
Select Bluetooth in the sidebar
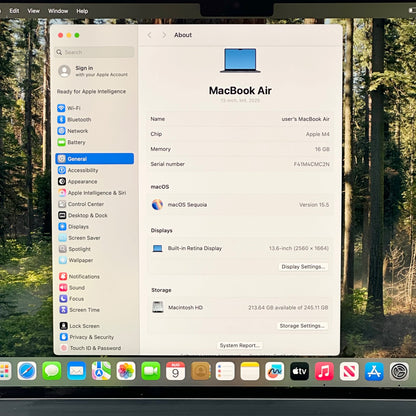tap(74, 119)
